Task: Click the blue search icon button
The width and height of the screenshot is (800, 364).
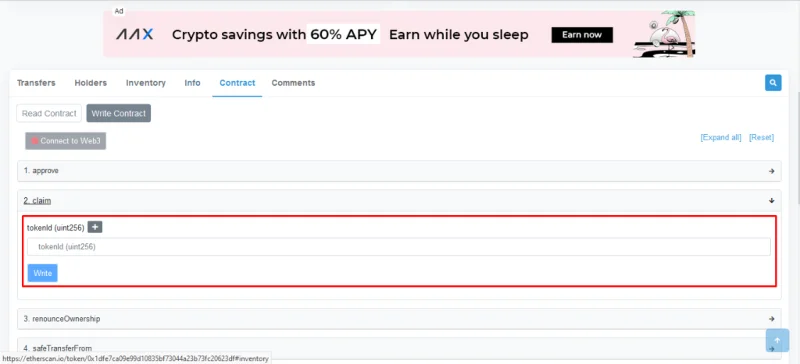Action: pyautogui.click(x=773, y=83)
